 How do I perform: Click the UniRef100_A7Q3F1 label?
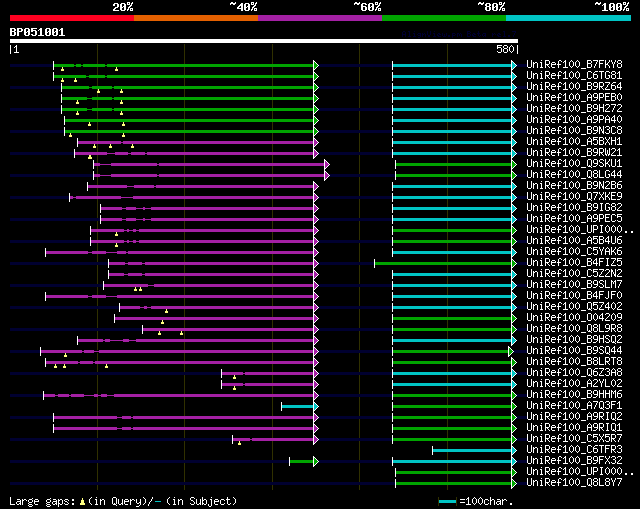click(574, 406)
